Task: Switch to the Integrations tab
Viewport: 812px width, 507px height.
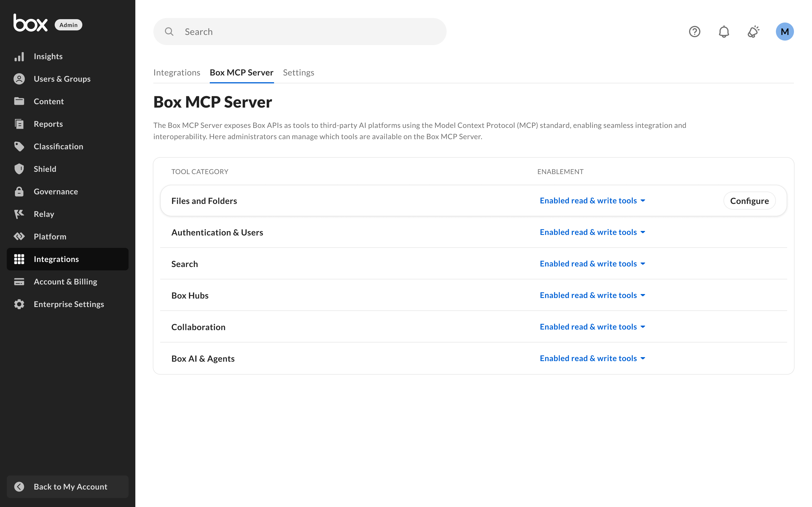Action: 177,72
